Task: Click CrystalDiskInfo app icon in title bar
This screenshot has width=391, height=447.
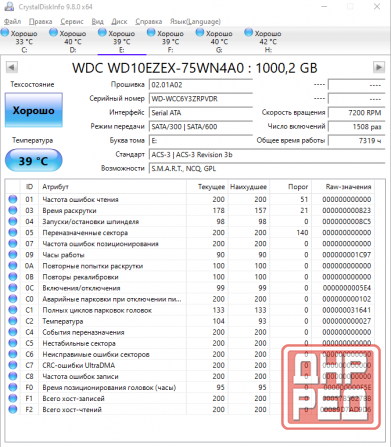Action: (x=9, y=7)
